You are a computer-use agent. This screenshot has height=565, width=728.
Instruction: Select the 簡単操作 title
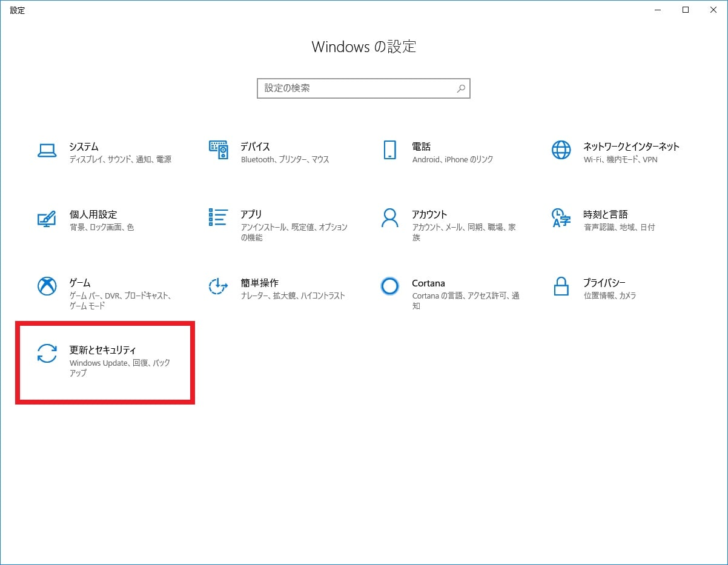(x=259, y=283)
